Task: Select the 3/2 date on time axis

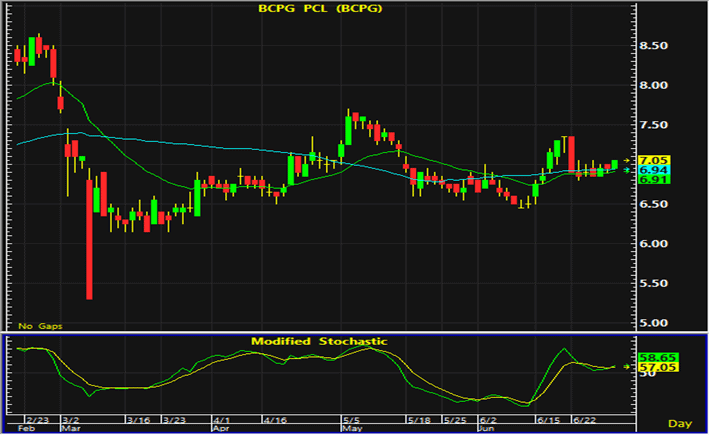Action: [71, 420]
